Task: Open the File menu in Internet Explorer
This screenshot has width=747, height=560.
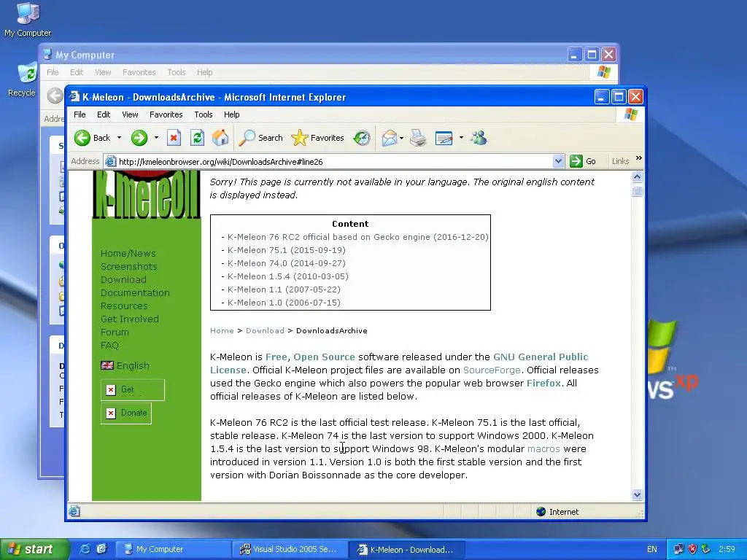Action: point(80,114)
